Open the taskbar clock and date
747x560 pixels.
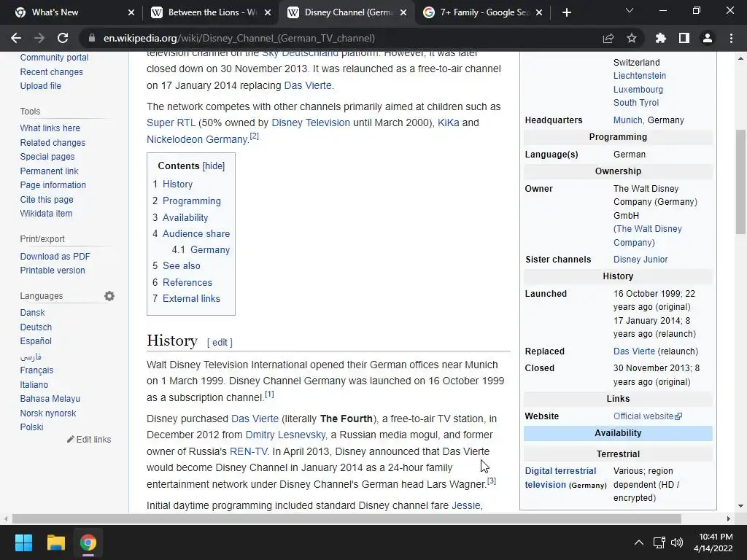point(713,542)
